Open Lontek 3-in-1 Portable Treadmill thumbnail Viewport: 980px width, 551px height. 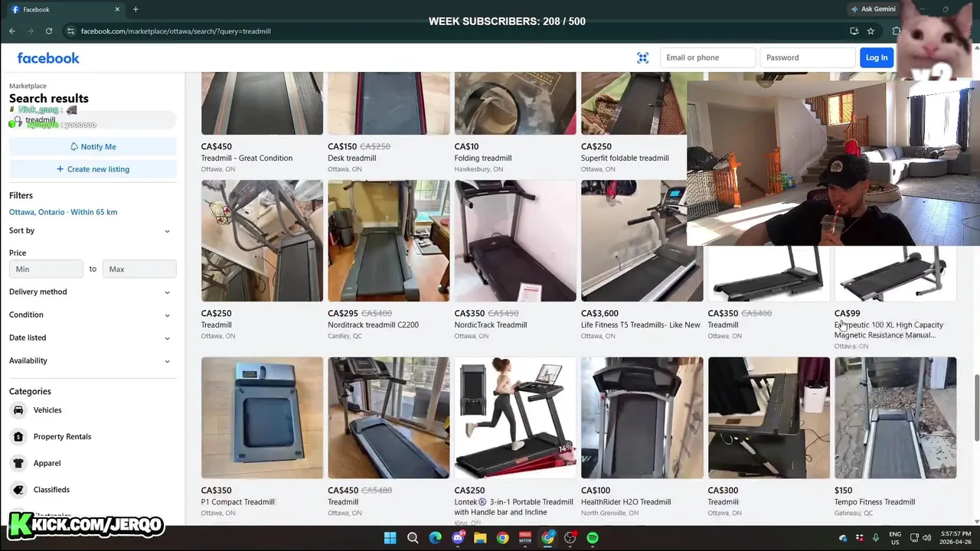(x=515, y=418)
